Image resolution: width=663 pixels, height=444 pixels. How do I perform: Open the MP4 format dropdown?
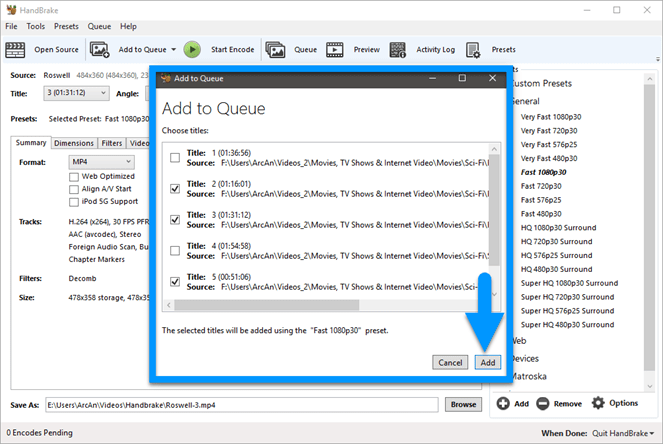(x=101, y=162)
